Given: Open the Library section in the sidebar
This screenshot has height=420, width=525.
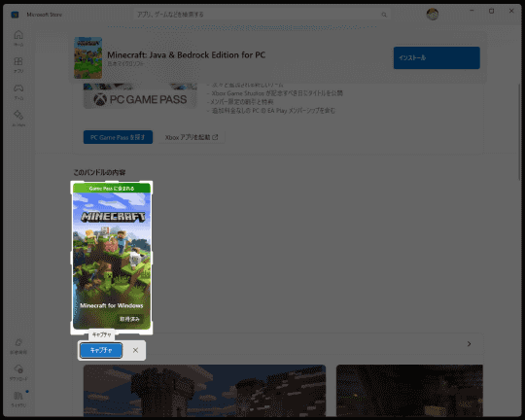Looking at the screenshot, I should (x=18, y=399).
